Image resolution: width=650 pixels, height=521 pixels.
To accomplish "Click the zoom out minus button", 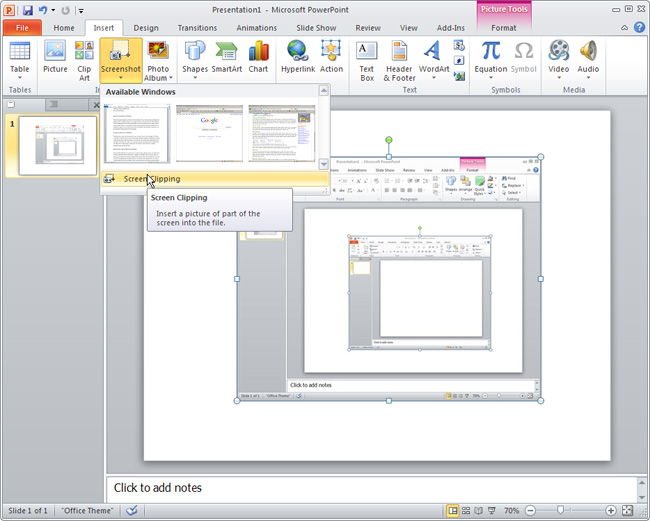I will [x=530, y=510].
